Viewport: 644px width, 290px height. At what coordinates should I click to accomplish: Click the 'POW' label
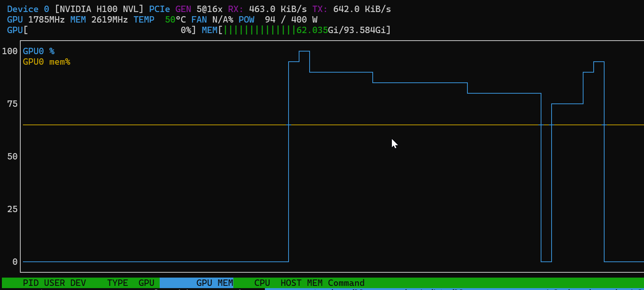(x=246, y=20)
